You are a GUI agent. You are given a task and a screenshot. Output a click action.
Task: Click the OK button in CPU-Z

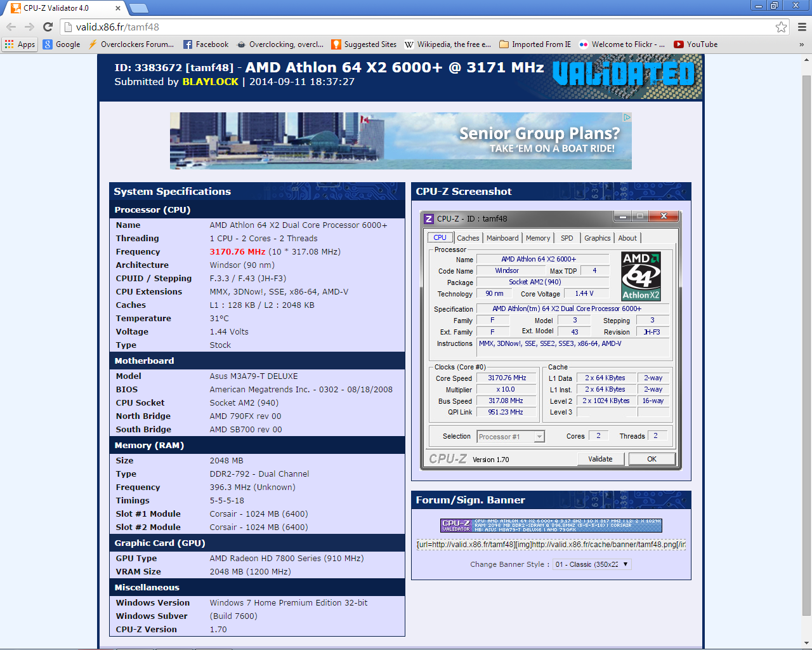[652, 459]
